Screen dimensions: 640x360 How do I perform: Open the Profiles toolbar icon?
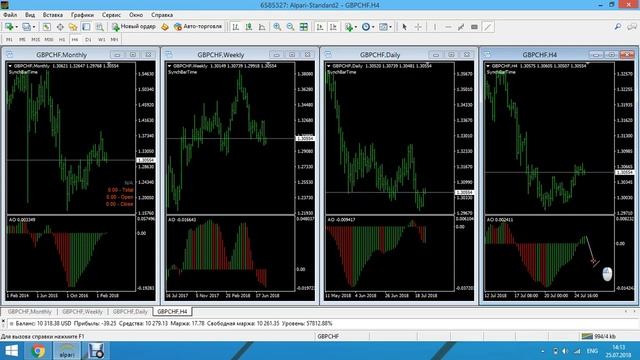point(26,27)
